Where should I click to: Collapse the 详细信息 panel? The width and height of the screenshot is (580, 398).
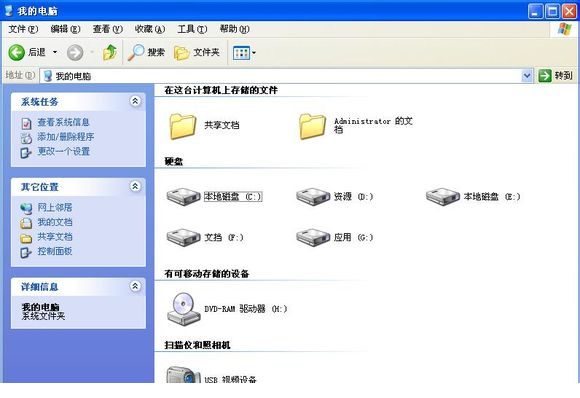[135, 286]
